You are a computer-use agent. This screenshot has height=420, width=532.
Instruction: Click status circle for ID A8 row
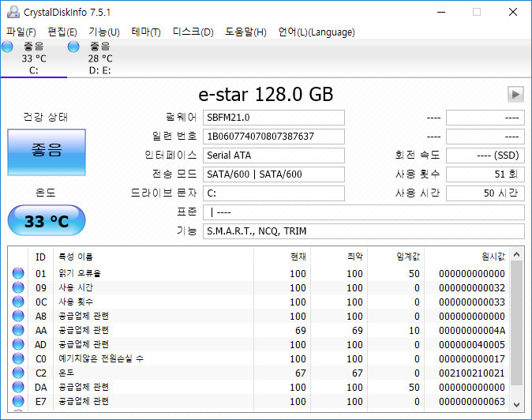[18, 316]
